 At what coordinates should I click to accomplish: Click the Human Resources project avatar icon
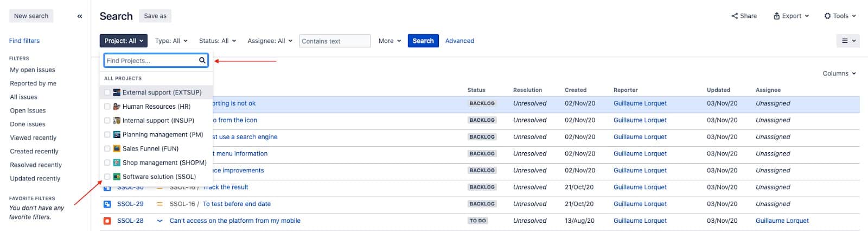pos(117,107)
